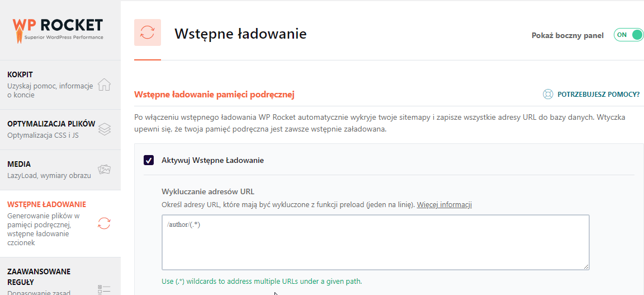
Task: Click the Zaawansowane Reguły checklist icon
Action: click(105, 289)
